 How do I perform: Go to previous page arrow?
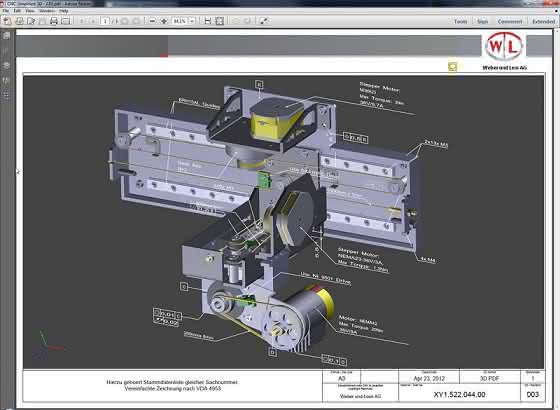pos(82,21)
